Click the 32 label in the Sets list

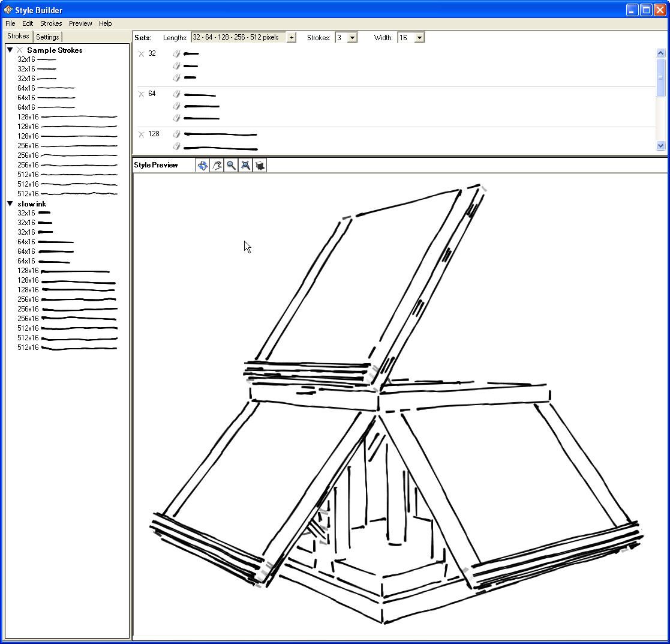(152, 53)
